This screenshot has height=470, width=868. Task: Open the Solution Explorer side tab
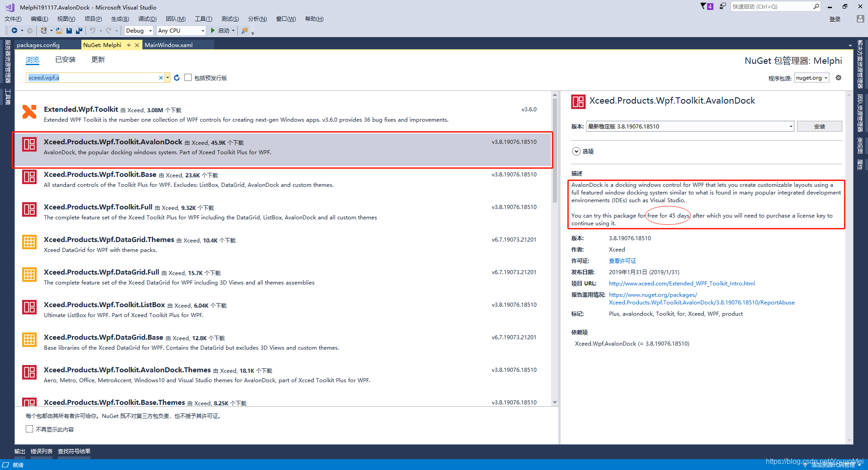860,64
